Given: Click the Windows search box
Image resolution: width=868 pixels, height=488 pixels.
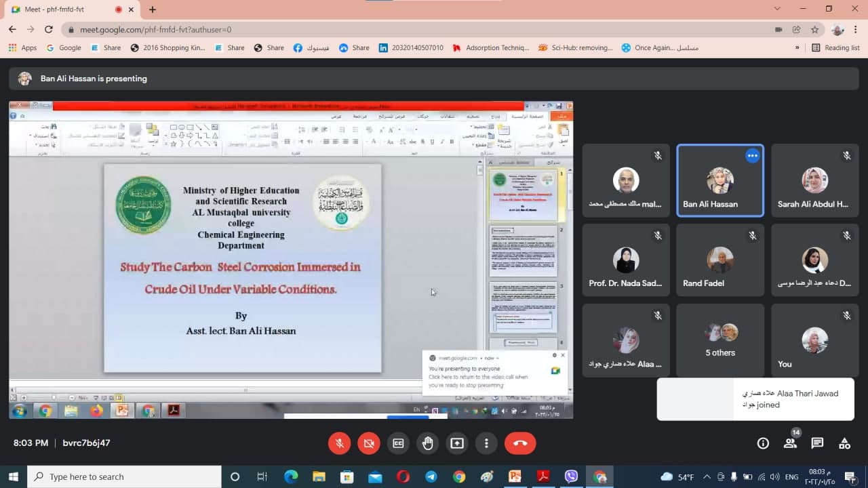Looking at the screenshot, I should (x=124, y=476).
